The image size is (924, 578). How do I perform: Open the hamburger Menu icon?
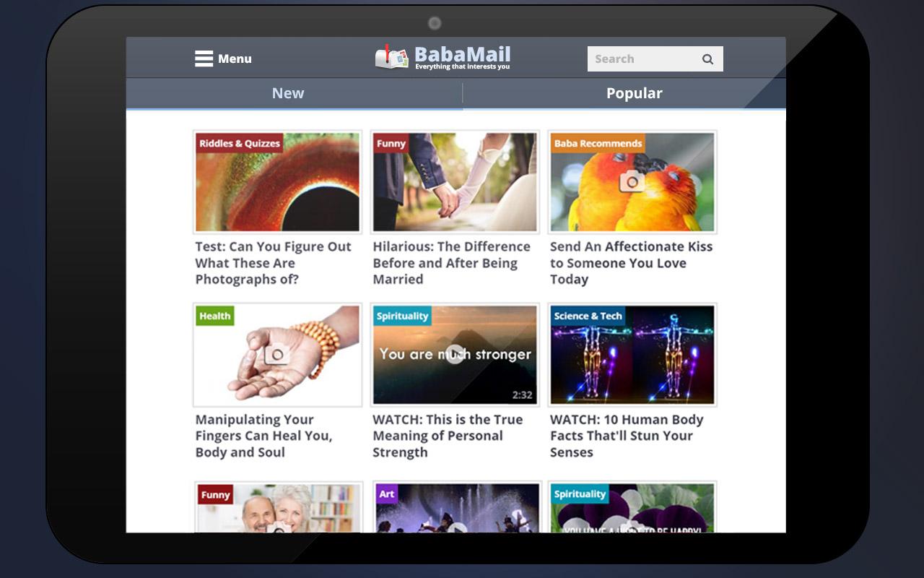[204, 59]
